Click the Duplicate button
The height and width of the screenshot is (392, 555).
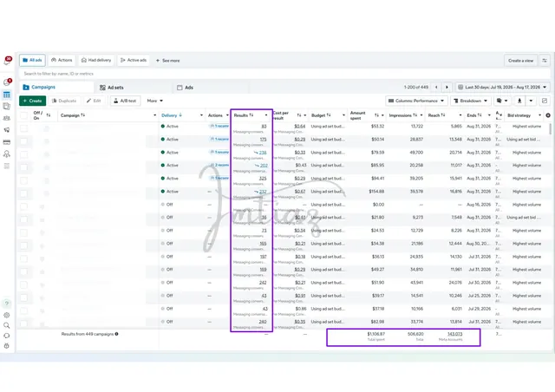(x=64, y=101)
